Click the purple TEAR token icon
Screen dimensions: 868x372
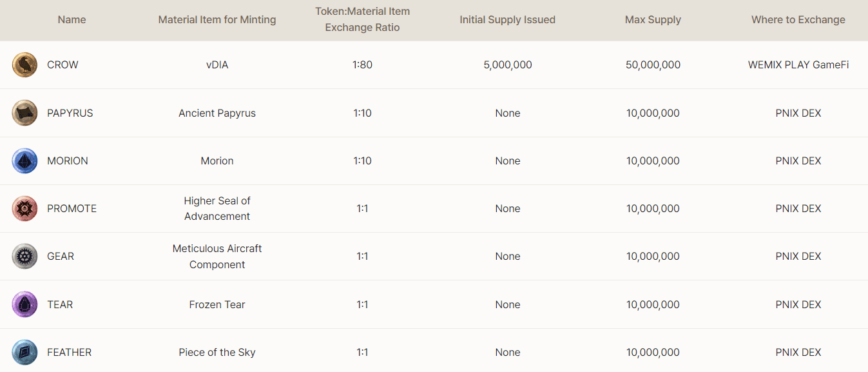pyautogui.click(x=24, y=304)
